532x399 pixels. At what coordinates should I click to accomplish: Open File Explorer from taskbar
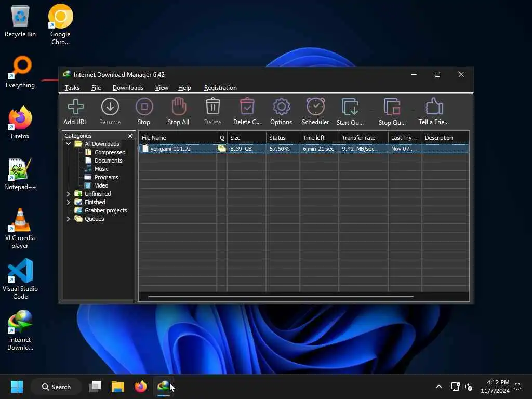pyautogui.click(x=118, y=387)
